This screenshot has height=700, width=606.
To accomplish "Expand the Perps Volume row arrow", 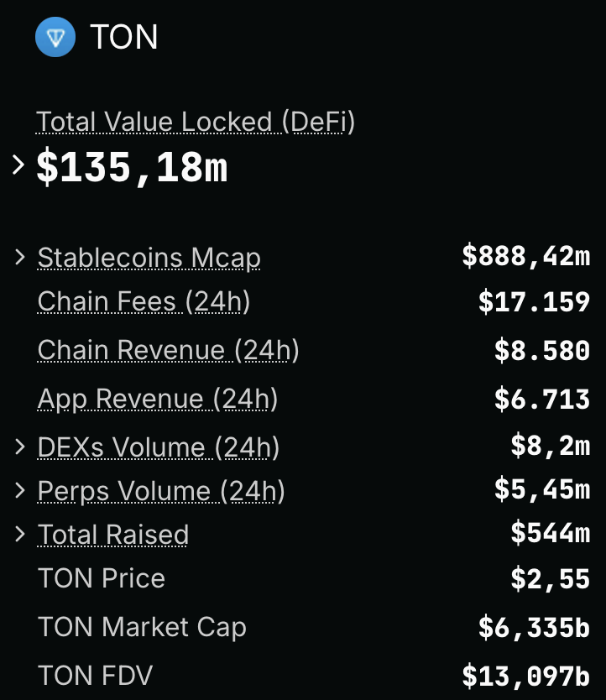I will tap(20, 490).
